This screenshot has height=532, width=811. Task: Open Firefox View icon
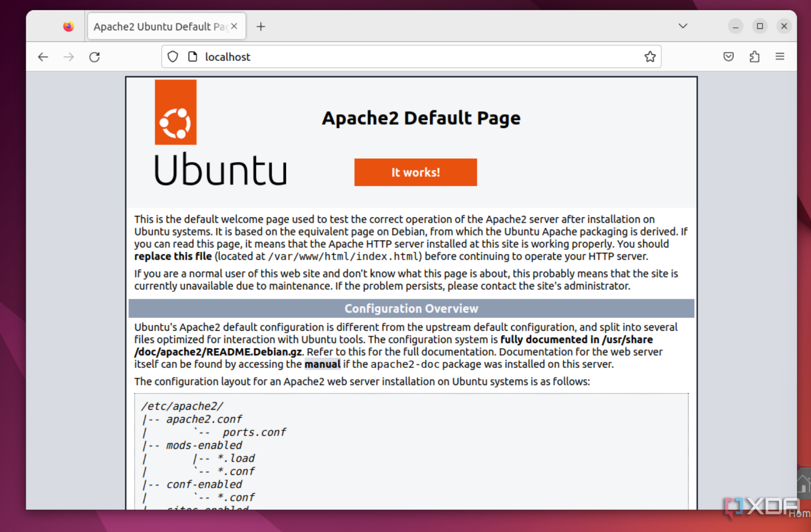coord(69,26)
